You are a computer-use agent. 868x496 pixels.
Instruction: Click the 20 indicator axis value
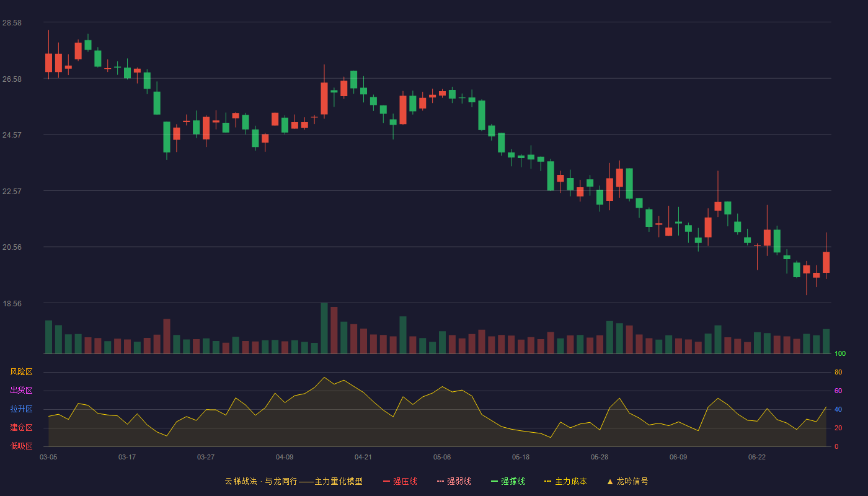point(838,428)
